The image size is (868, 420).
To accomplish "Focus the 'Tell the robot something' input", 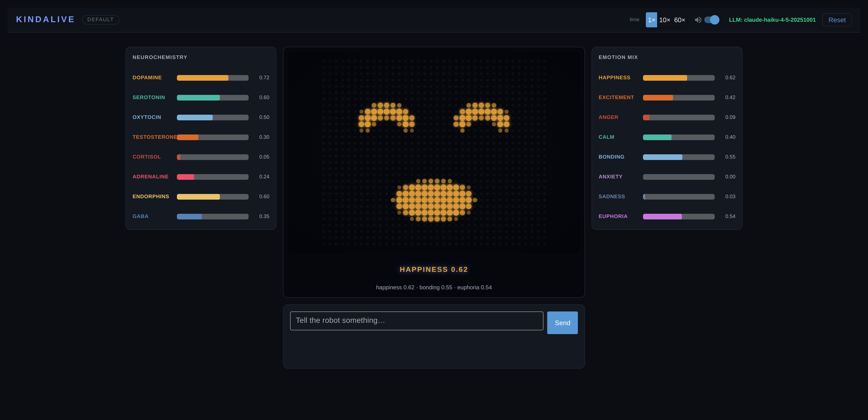I will coord(417,321).
